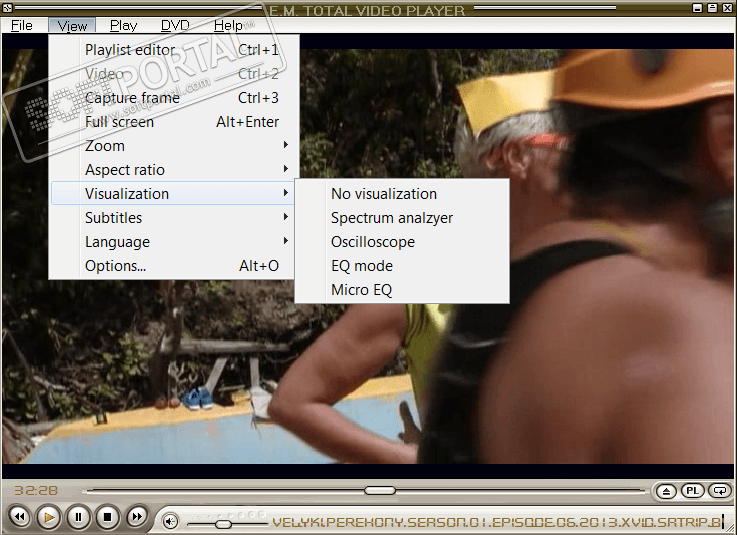737x535 pixels.
Task: Expand the Zoom submenu
Action: 173,146
